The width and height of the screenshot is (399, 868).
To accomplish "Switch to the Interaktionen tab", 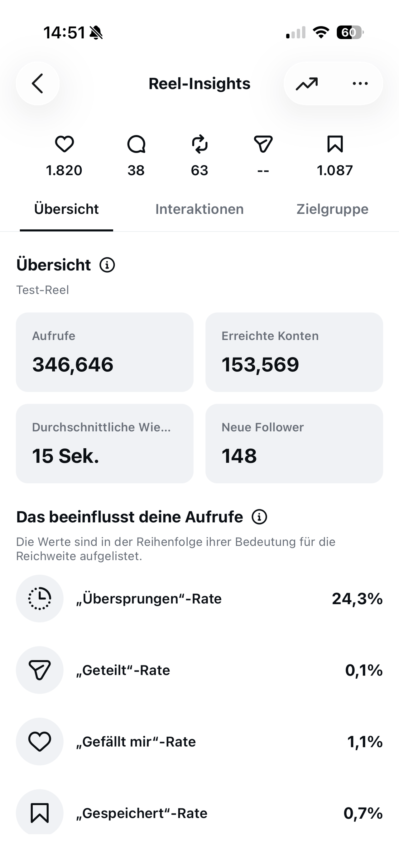I will tap(199, 209).
